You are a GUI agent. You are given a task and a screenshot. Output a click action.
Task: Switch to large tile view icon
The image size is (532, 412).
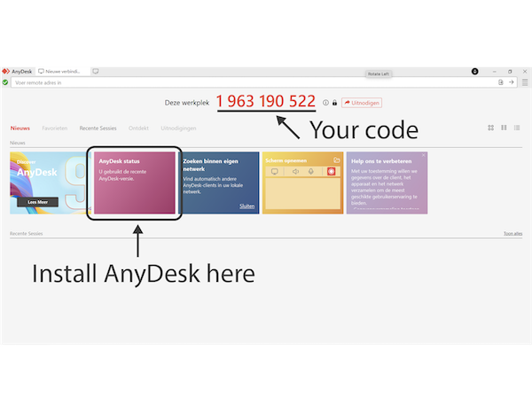[x=490, y=128]
